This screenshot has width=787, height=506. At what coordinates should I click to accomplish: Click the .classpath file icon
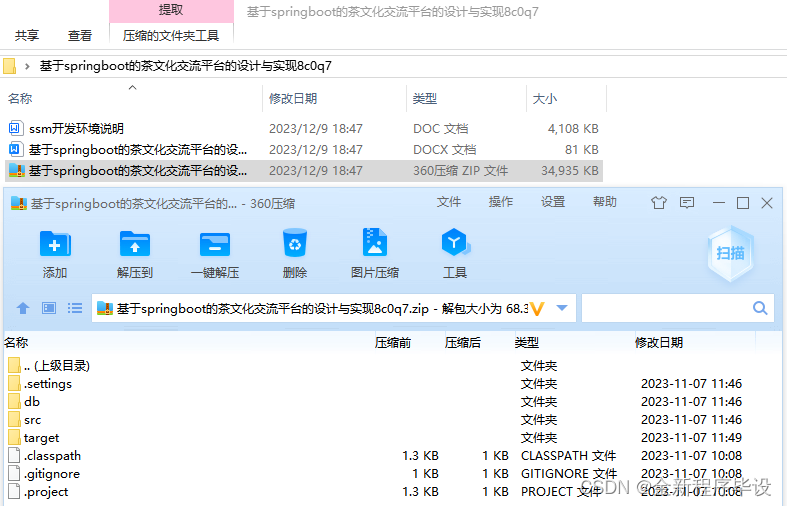15,455
